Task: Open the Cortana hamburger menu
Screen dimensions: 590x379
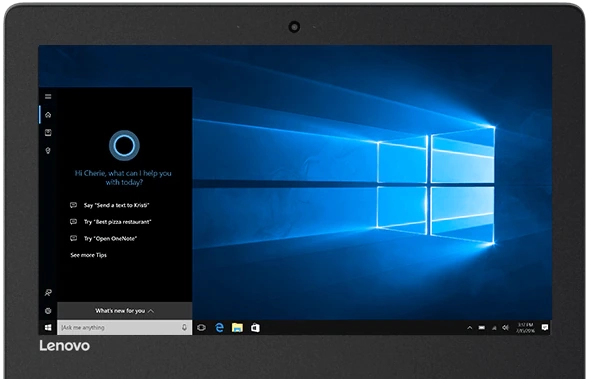Action: [x=48, y=96]
